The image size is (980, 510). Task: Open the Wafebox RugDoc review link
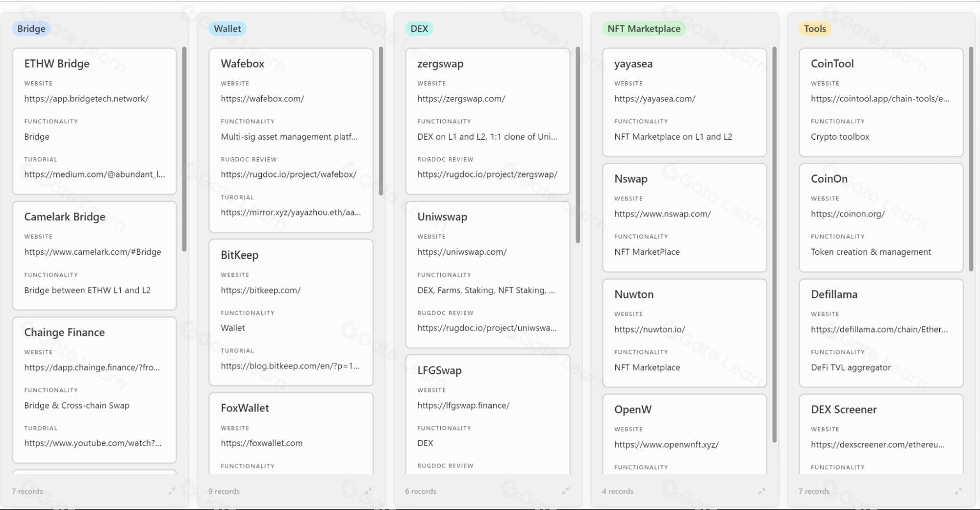289,174
